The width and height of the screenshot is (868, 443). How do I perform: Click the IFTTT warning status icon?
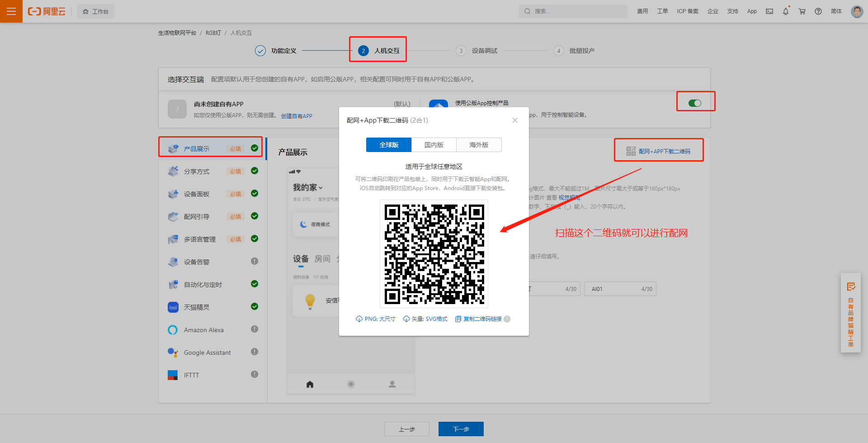(x=255, y=374)
